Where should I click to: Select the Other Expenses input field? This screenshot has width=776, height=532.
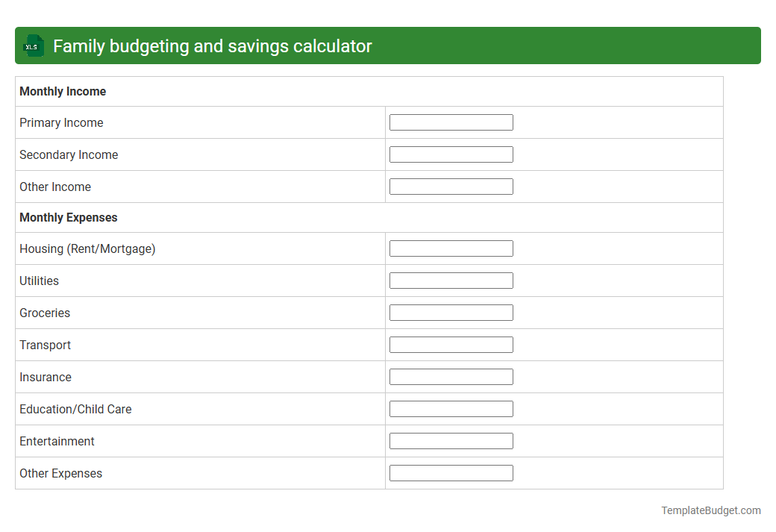(x=451, y=472)
